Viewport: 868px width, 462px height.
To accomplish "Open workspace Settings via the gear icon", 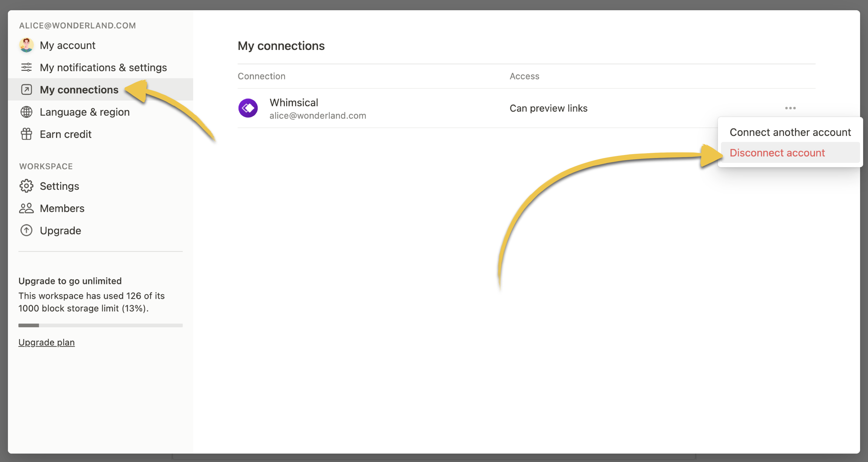I will click(x=26, y=186).
